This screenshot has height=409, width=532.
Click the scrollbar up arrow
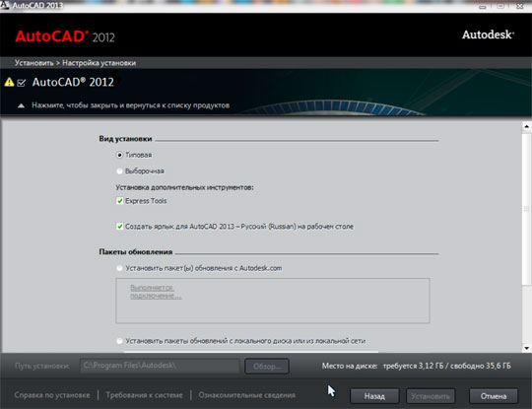pyautogui.click(x=526, y=126)
